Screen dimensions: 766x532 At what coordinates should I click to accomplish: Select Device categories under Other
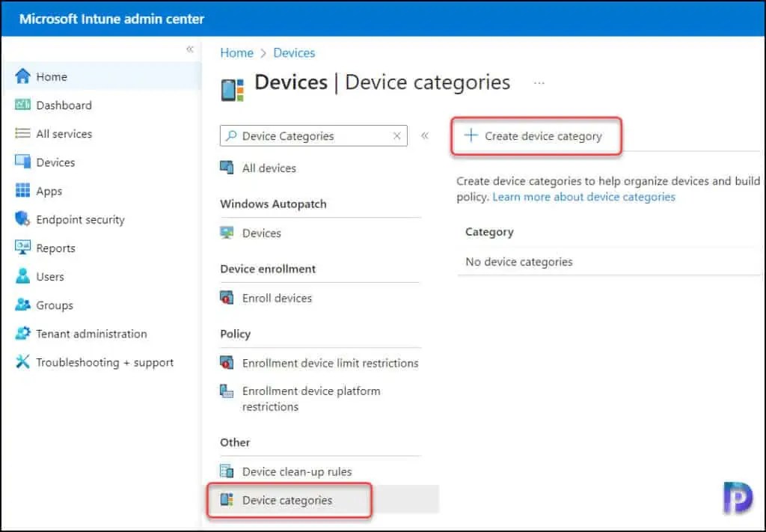click(289, 500)
